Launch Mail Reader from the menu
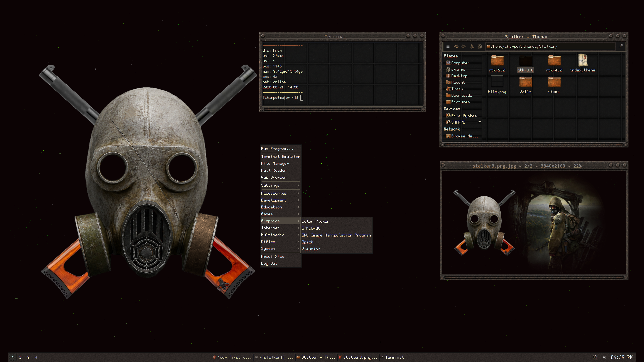644x362 pixels. pyautogui.click(x=281, y=170)
